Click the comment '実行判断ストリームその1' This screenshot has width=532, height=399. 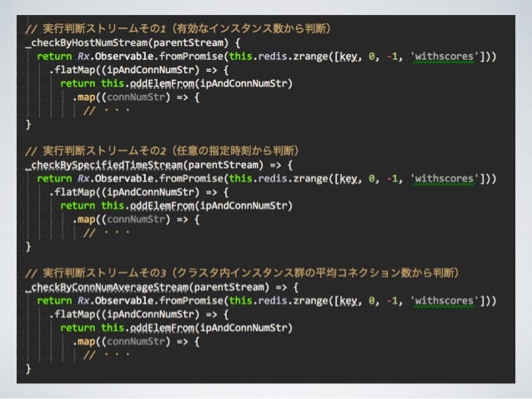click(104, 28)
